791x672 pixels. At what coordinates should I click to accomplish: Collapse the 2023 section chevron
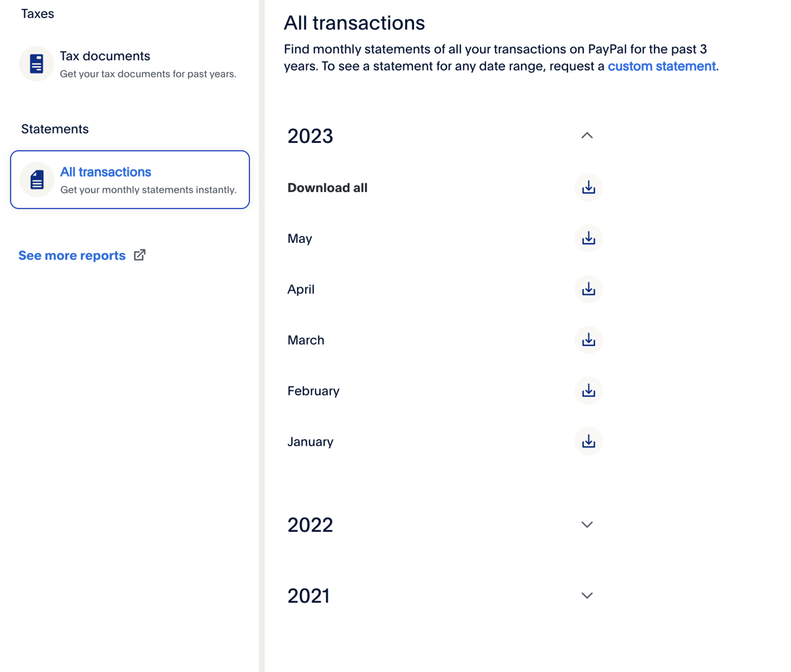point(587,136)
